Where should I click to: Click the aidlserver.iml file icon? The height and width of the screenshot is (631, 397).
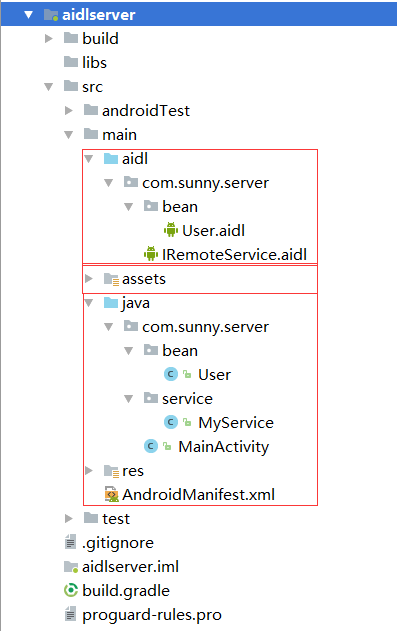tap(71, 567)
